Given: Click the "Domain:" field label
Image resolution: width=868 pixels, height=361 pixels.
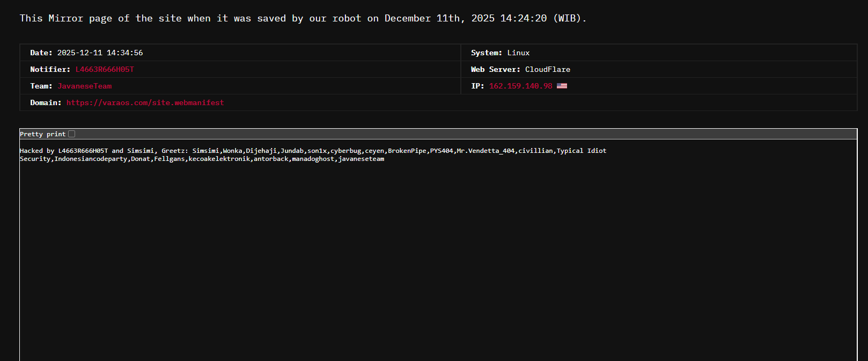Looking at the screenshot, I should click(46, 102).
